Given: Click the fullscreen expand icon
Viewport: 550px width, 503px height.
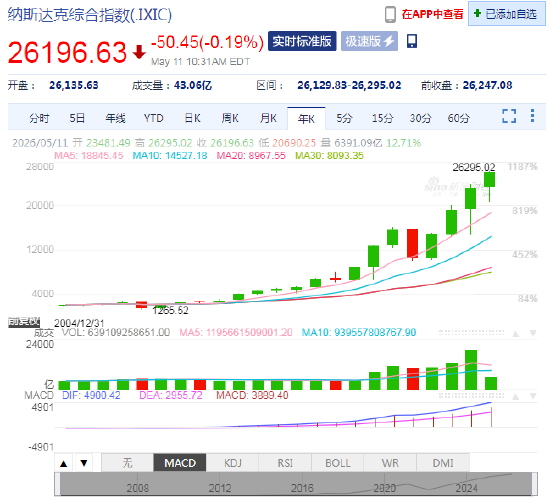Looking at the screenshot, I should coord(509,116).
